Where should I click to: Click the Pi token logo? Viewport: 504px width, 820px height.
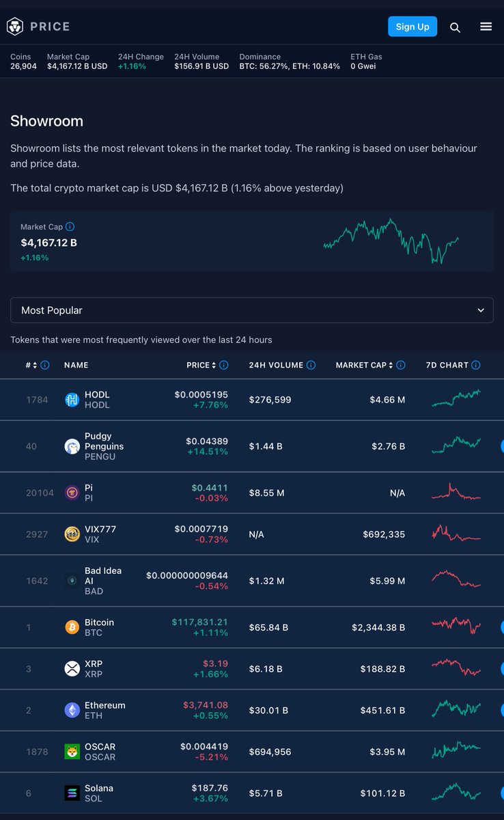72,493
